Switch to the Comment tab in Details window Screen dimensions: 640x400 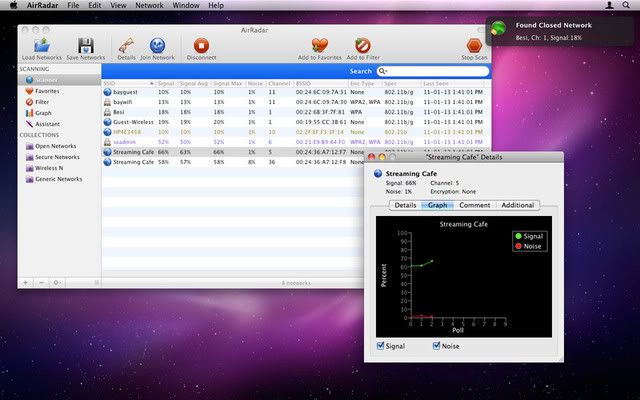pos(475,205)
